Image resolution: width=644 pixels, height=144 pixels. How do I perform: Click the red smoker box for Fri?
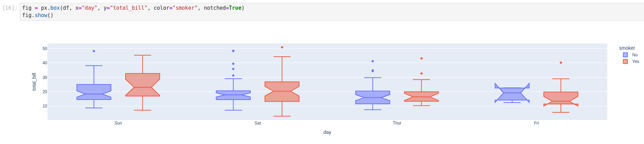(x=561, y=97)
